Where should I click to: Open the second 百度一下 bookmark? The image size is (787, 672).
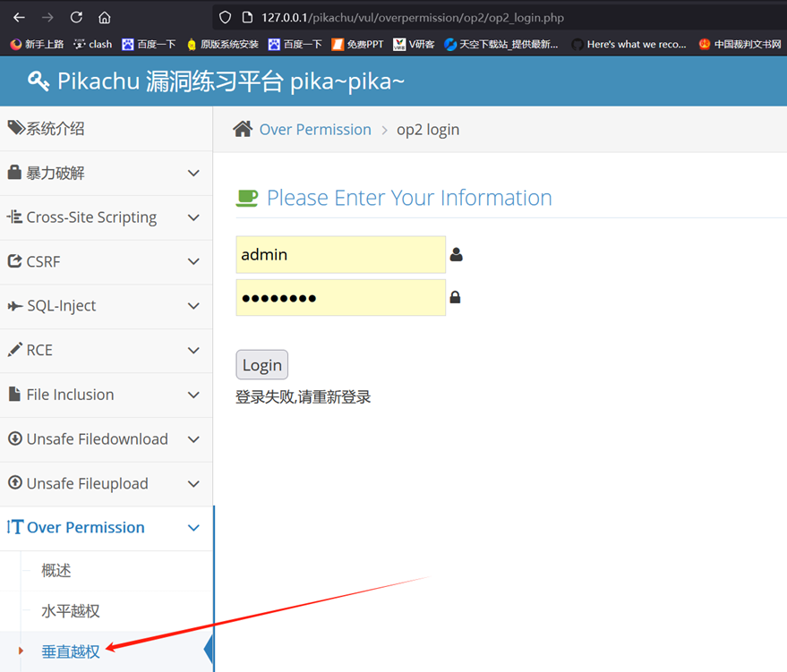295,44
